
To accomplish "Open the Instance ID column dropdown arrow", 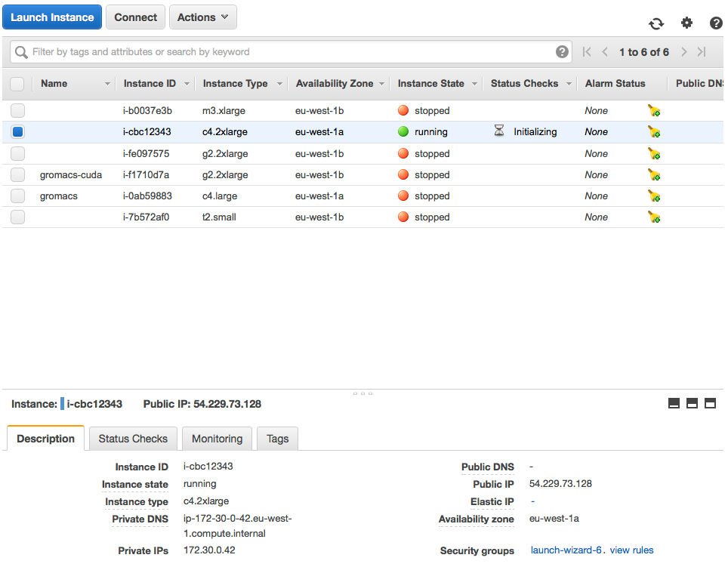I will coord(187,84).
